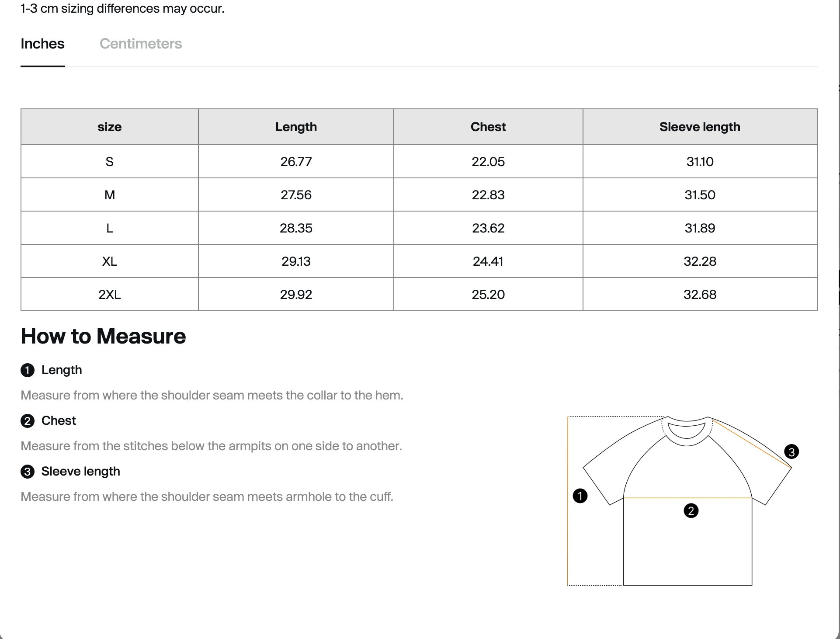Screen dimensions: 840x639
Task: Click the M chest value 22.83
Action: (x=488, y=195)
